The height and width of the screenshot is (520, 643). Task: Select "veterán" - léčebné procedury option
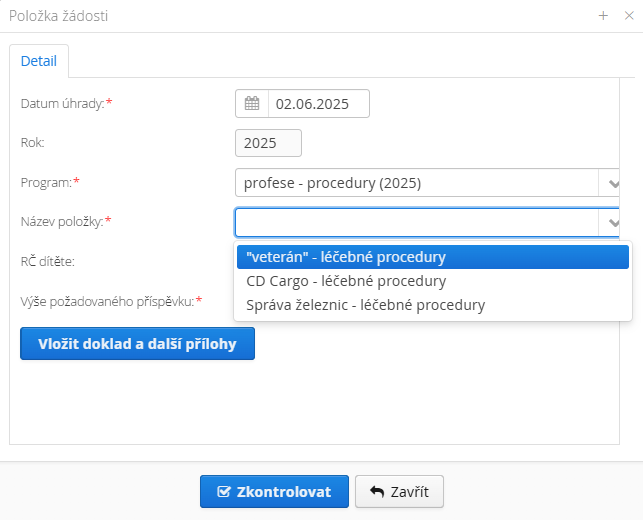tap(433, 257)
